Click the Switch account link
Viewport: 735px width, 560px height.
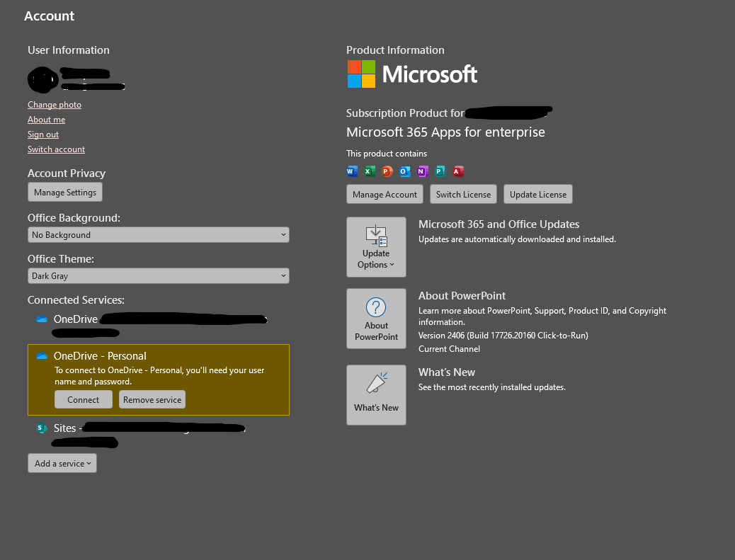pyautogui.click(x=56, y=149)
